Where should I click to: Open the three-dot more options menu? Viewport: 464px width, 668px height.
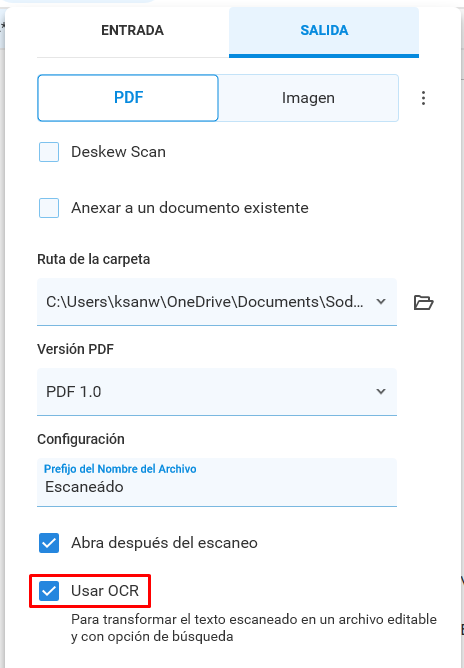point(423,98)
